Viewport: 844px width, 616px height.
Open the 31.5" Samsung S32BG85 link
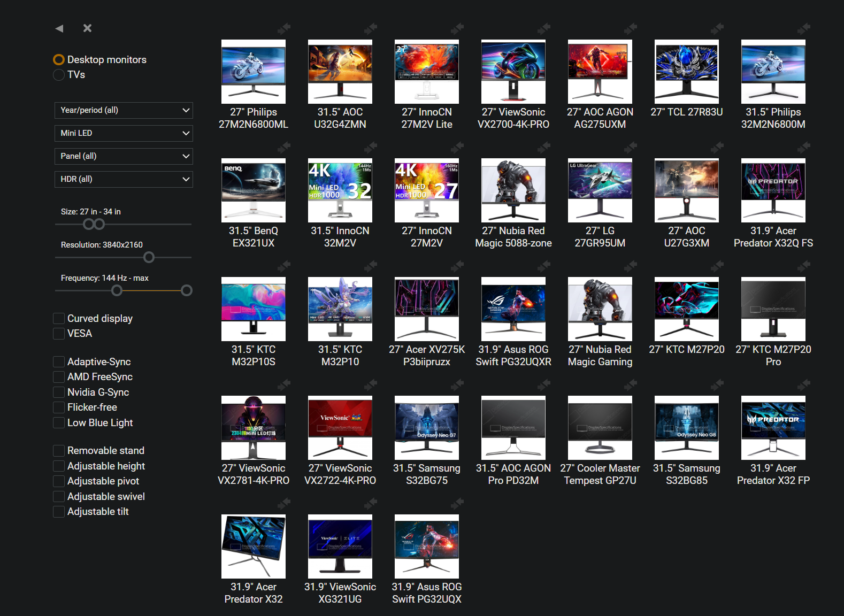click(x=687, y=474)
